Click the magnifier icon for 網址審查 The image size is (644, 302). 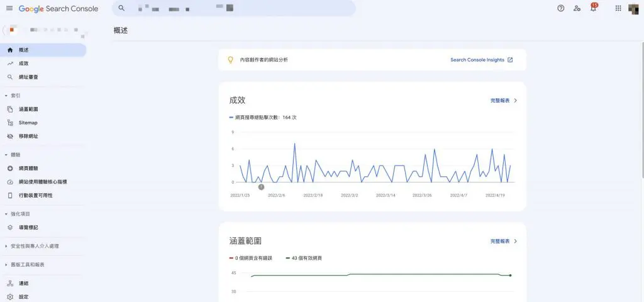10,77
